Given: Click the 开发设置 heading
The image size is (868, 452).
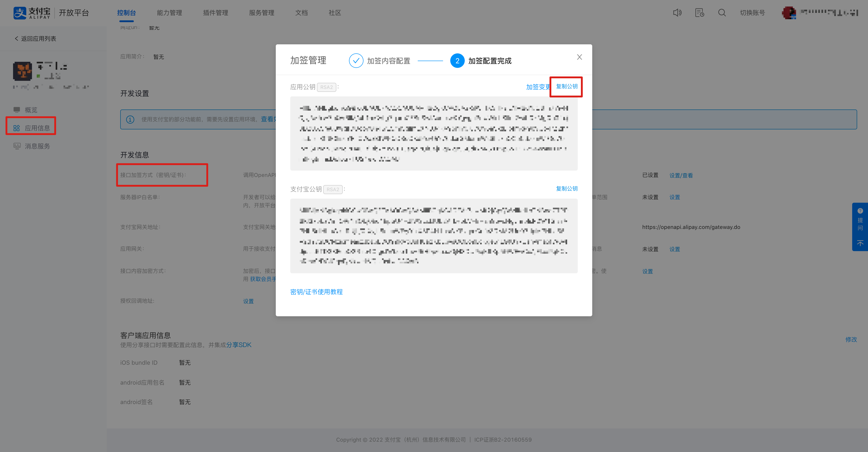Looking at the screenshot, I should point(134,93).
